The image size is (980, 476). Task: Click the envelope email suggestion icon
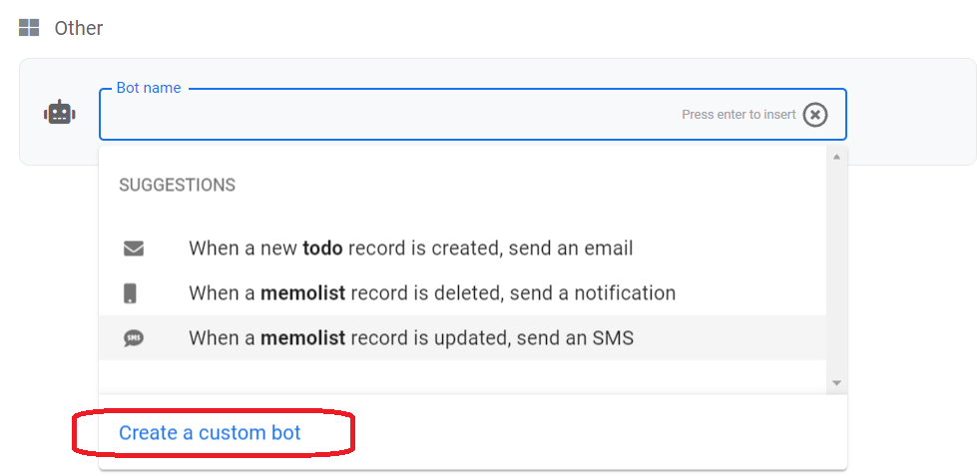(x=134, y=248)
